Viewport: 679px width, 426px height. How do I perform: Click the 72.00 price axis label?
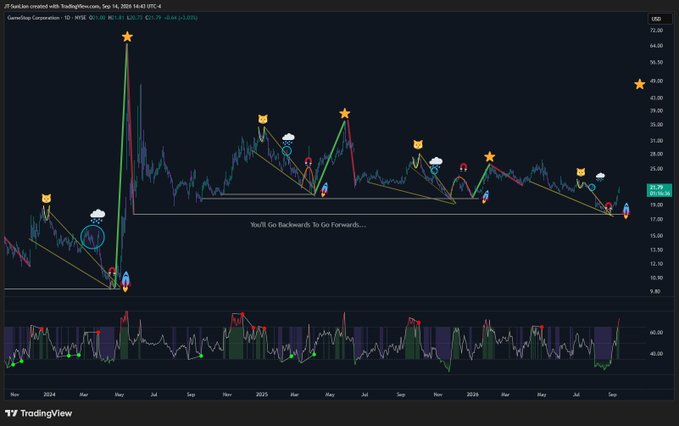[x=656, y=31]
